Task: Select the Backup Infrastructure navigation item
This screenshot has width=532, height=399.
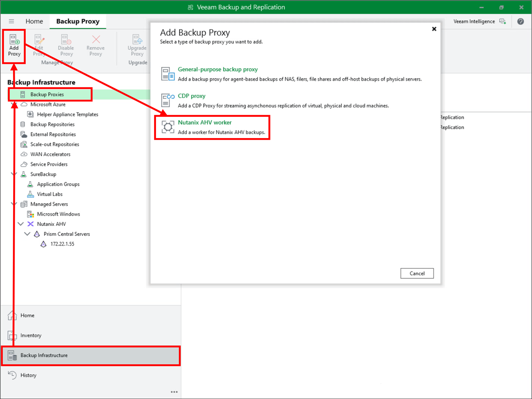Action: [44, 355]
